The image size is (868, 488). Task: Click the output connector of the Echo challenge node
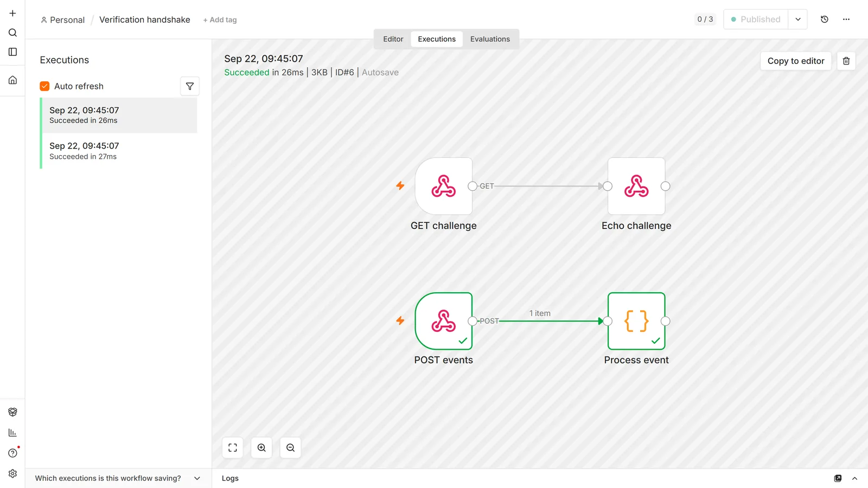666,186
